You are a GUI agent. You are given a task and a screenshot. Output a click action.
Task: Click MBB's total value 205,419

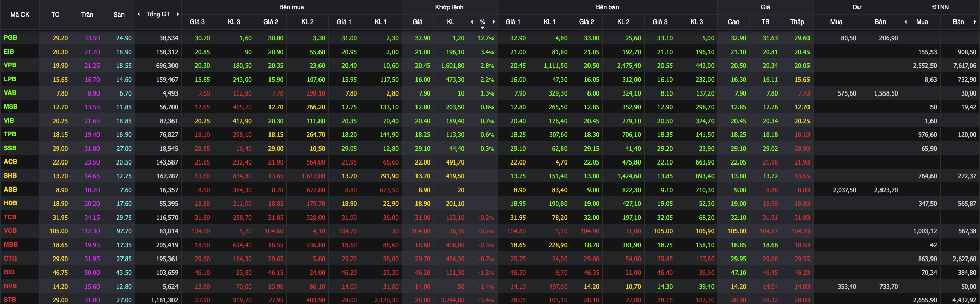tap(167, 245)
